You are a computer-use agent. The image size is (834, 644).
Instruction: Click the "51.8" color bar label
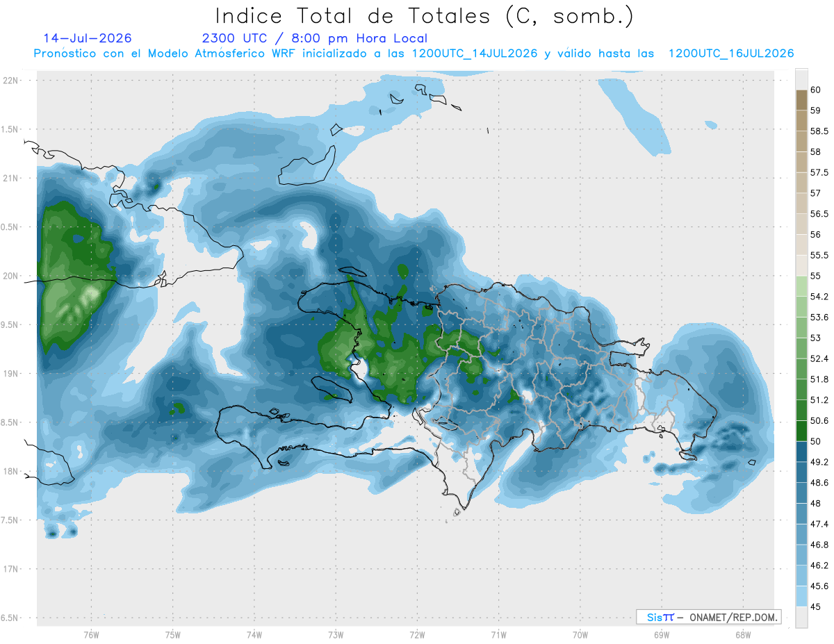coord(819,379)
